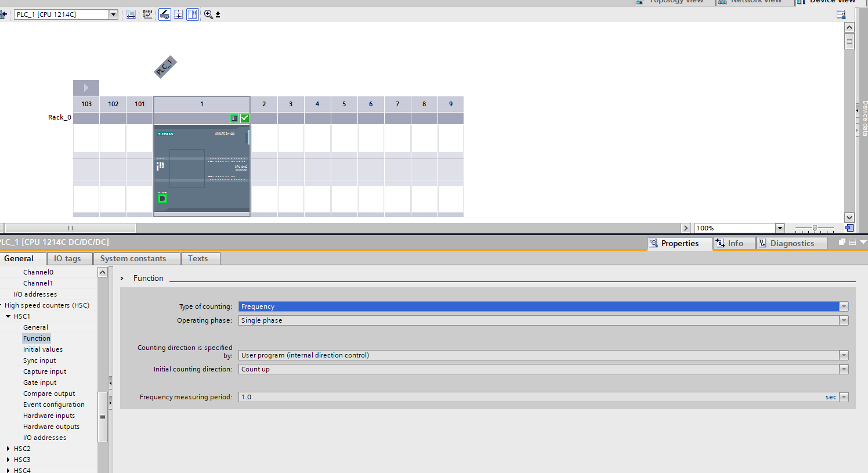Viewport: 868px width, 473px height.
Task: Switch to the Diagnostics tab
Action: coord(792,243)
